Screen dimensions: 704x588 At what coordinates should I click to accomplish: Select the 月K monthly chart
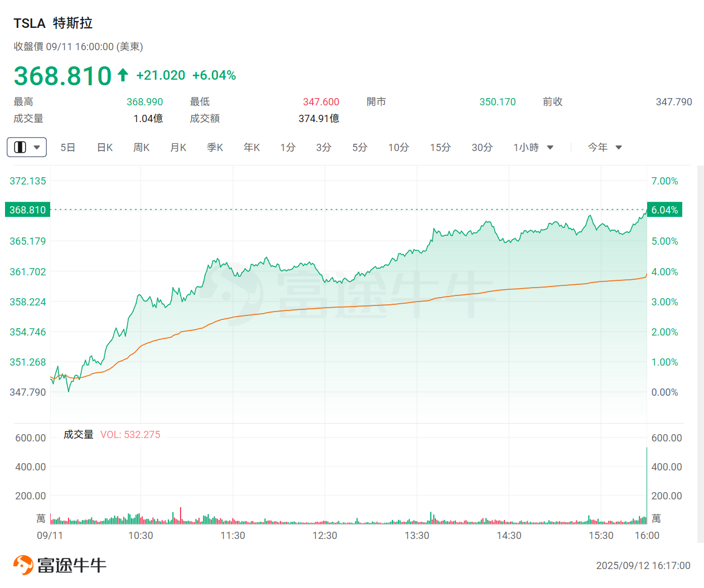point(178,147)
